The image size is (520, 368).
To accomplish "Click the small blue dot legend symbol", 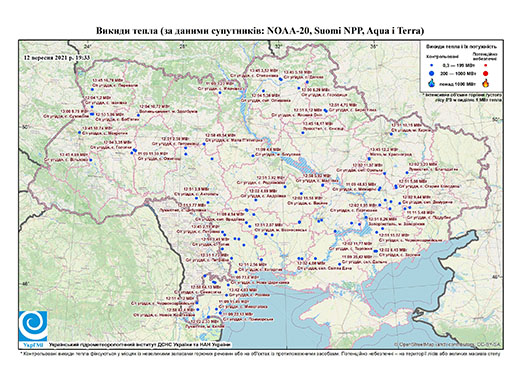I will tap(432, 66).
